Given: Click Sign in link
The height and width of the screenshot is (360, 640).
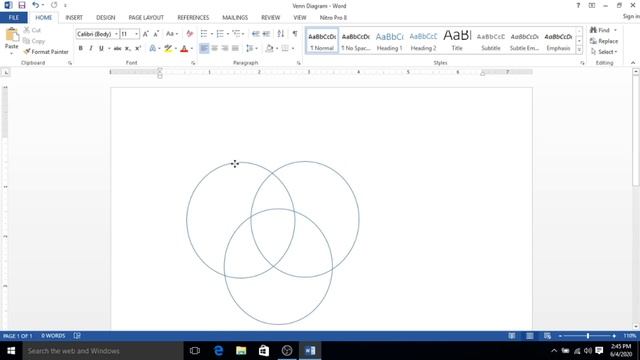Looking at the screenshot, I should coord(631,16).
